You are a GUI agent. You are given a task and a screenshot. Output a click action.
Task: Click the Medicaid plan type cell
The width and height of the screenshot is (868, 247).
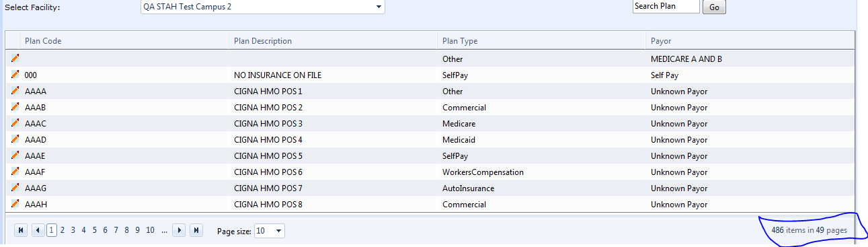point(459,139)
